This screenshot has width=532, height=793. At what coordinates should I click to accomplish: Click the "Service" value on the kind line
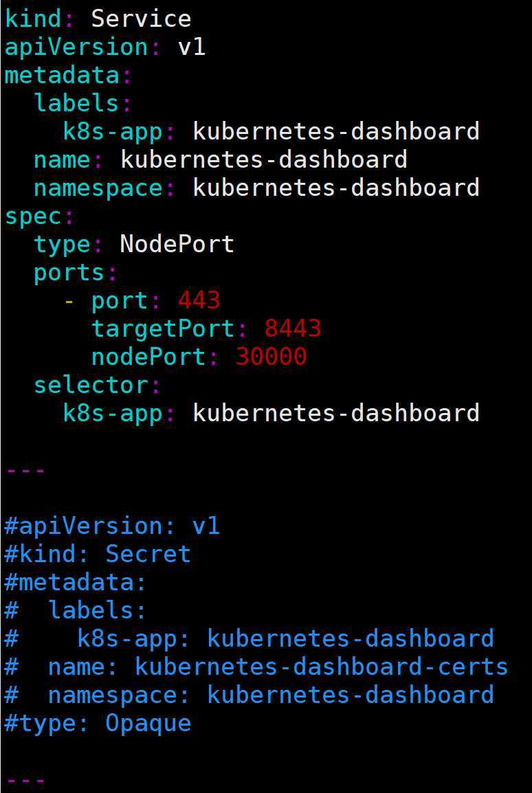141,19
